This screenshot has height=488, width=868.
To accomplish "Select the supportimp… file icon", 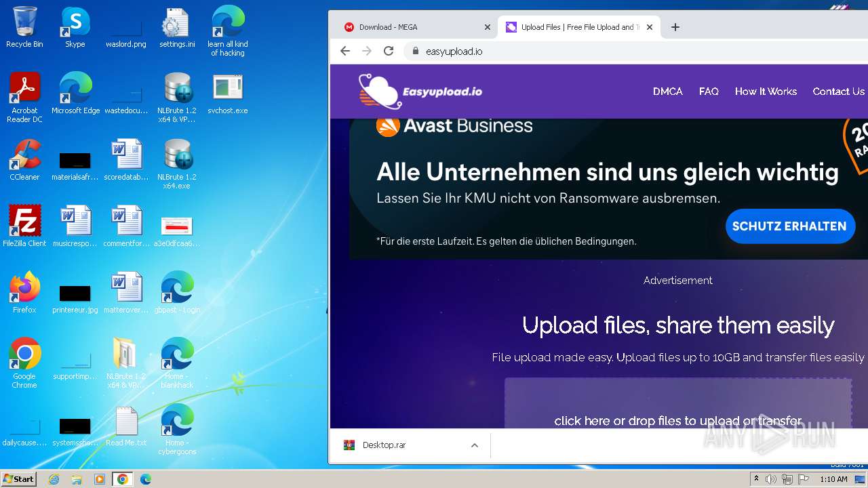I will 75,366.
